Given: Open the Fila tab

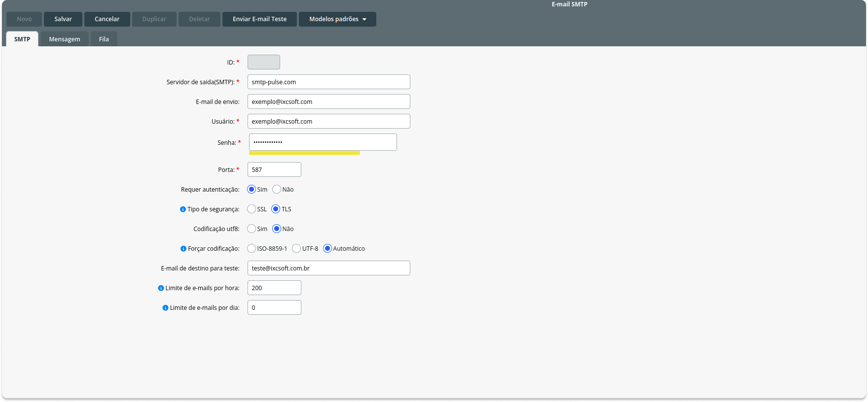Looking at the screenshot, I should pos(104,39).
